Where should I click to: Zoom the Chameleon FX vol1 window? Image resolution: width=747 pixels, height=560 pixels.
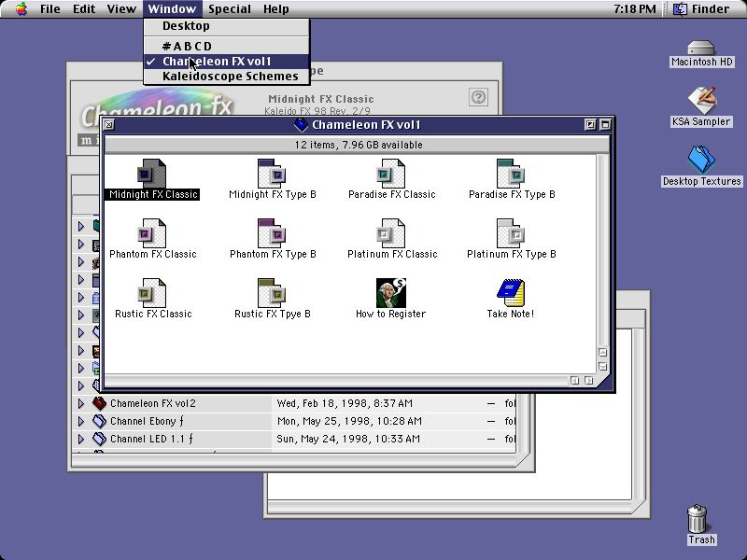(x=590, y=125)
